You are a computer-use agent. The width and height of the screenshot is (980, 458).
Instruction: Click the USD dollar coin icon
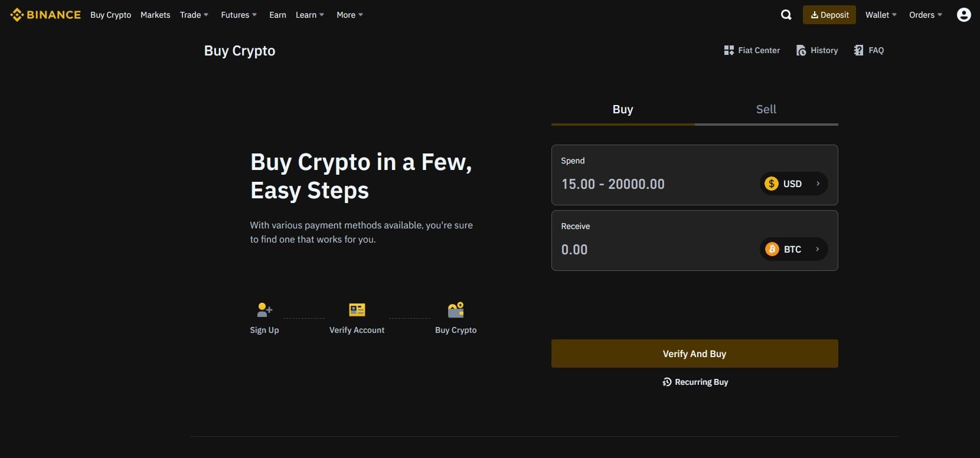(x=772, y=184)
